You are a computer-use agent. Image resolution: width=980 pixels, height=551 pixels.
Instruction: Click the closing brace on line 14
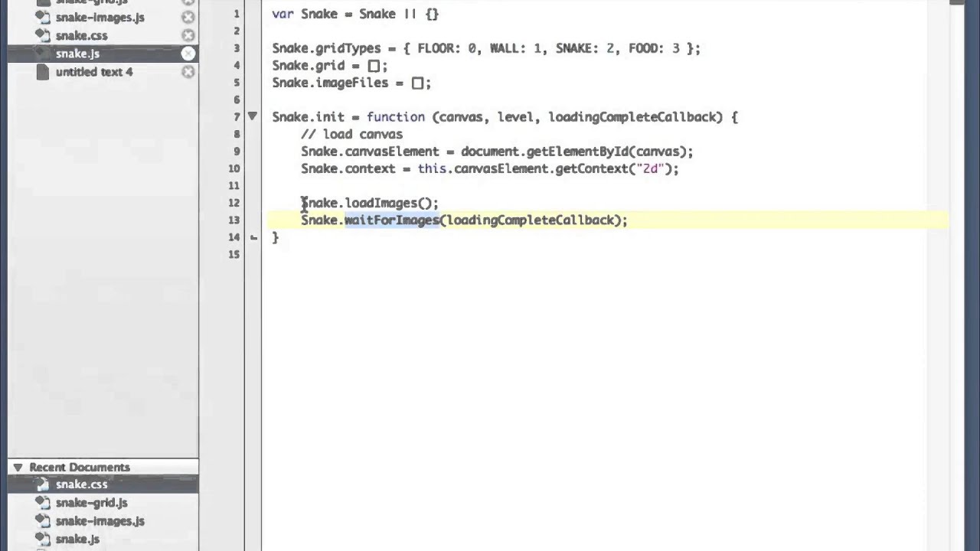276,238
